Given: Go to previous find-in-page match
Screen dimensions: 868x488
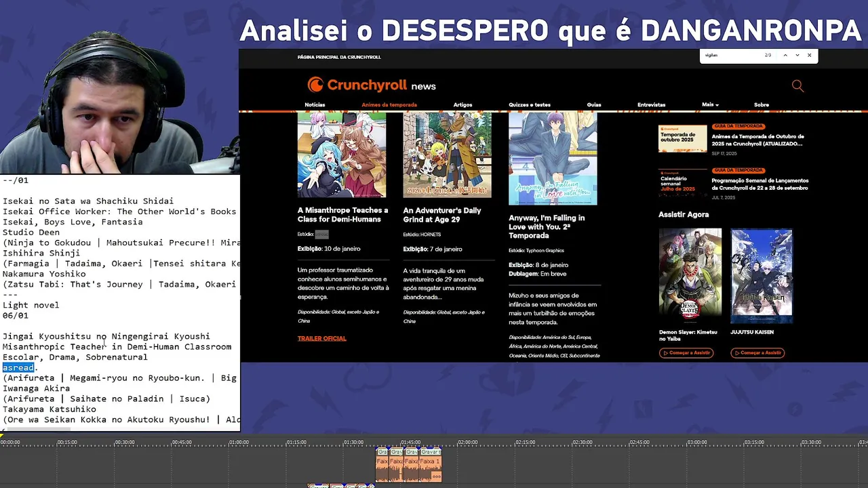Looking at the screenshot, I should click(785, 55).
